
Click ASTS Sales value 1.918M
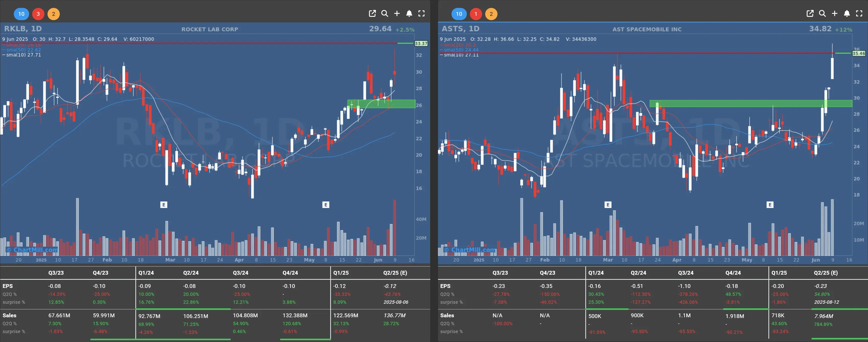pos(735,316)
